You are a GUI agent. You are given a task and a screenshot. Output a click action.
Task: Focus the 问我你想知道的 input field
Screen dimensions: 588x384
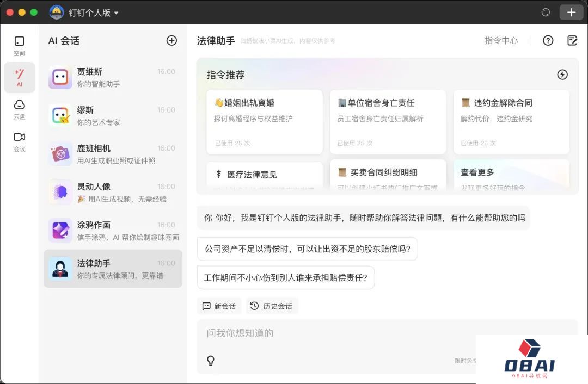click(388, 346)
